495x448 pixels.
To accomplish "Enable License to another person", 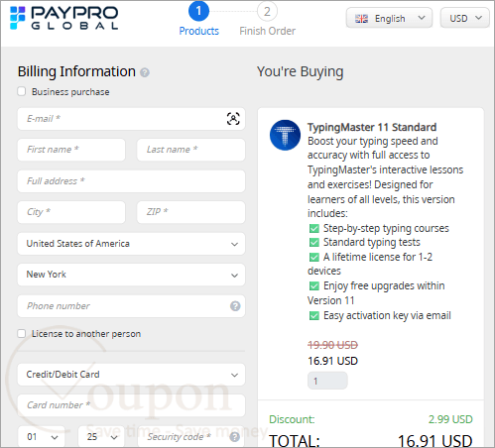I will tap(22, 334).
